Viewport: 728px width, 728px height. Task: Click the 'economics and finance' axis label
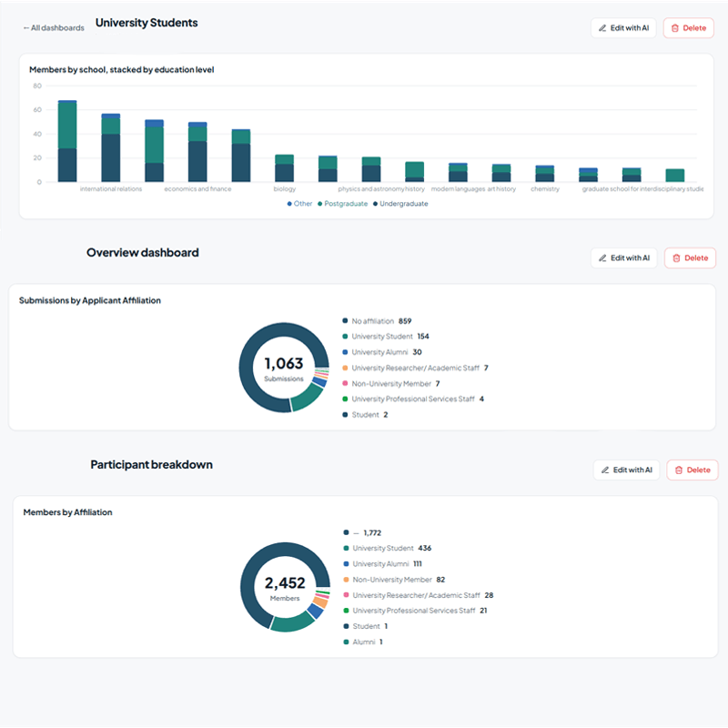tap(197, 189)
